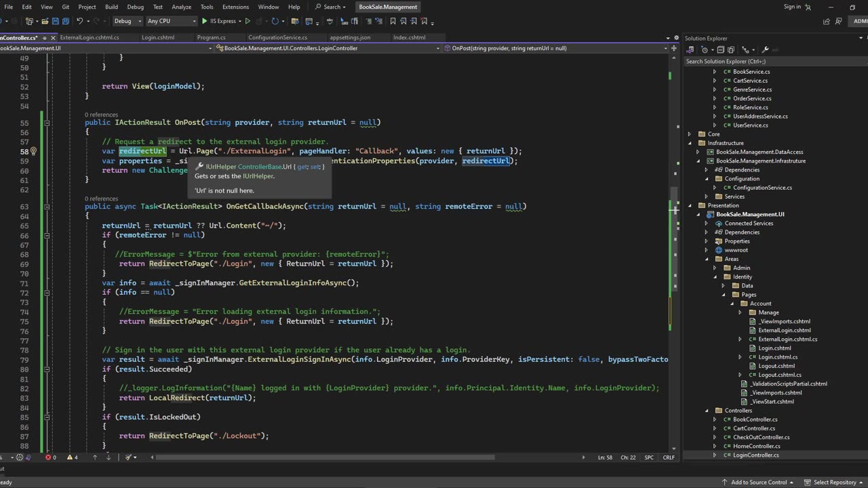Image resolution: width=868 pixels, height=488 pixels.
Task: Open the Build menu
Action: tap(111, 7)
